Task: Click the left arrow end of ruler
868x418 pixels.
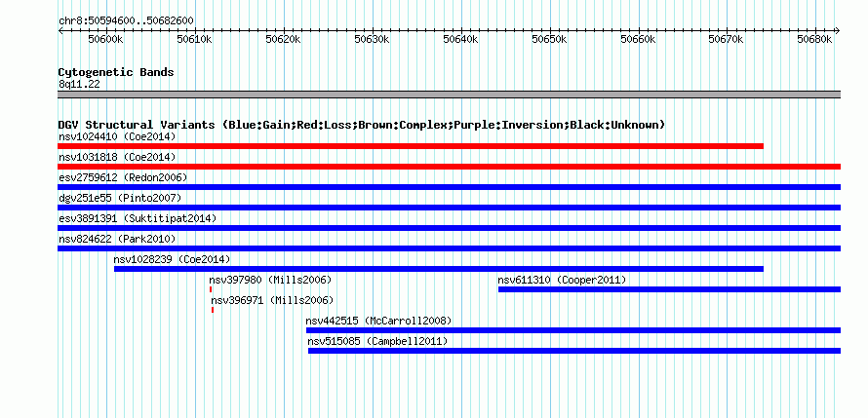Action: pos(60,30)
